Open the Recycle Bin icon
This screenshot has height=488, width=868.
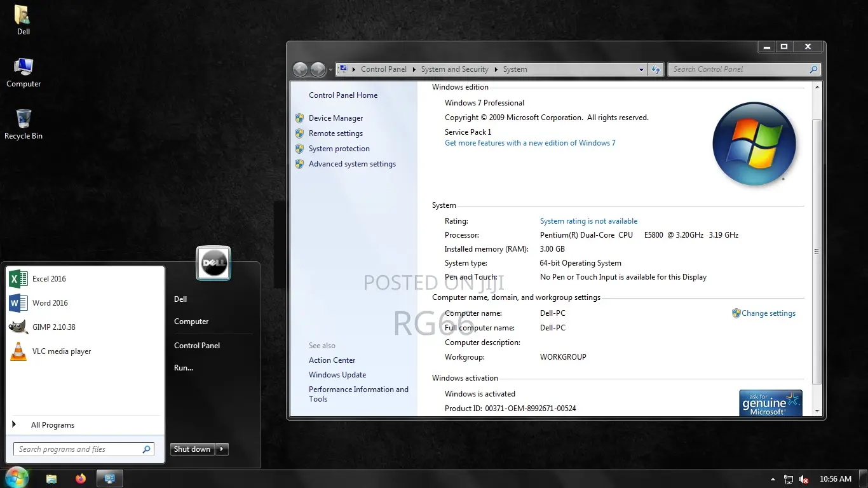(x=24, y=125)
